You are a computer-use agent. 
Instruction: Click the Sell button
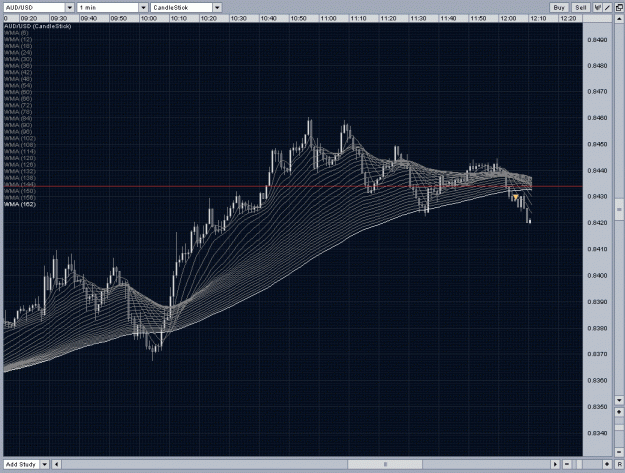coord(581,8)
